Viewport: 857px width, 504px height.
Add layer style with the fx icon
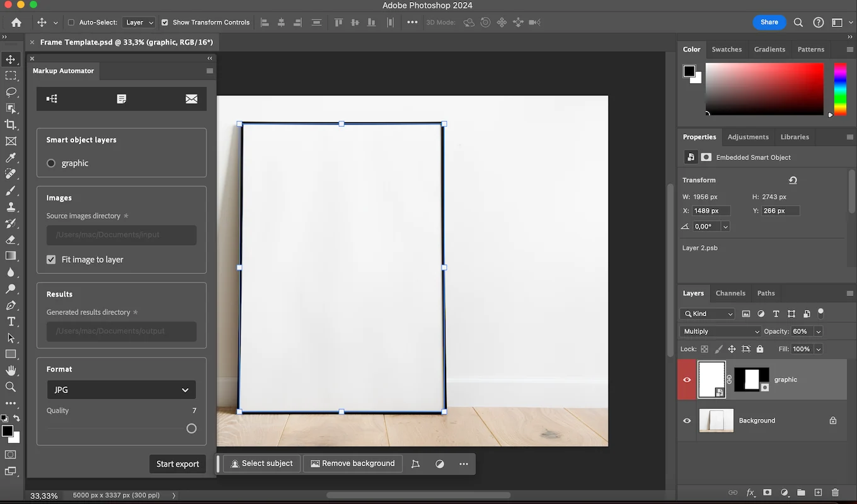(x=751, y=493)
